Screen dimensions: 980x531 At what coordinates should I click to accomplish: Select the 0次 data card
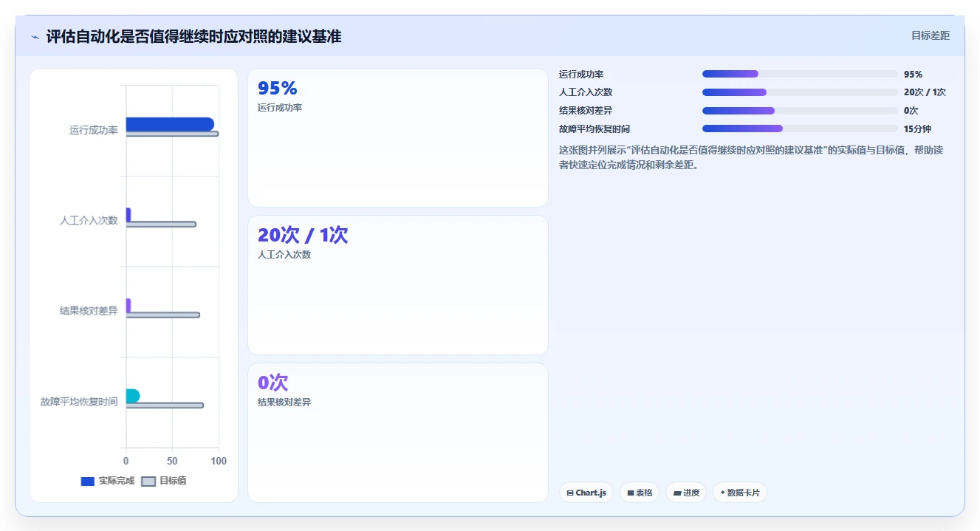click(x=398, y=433)
